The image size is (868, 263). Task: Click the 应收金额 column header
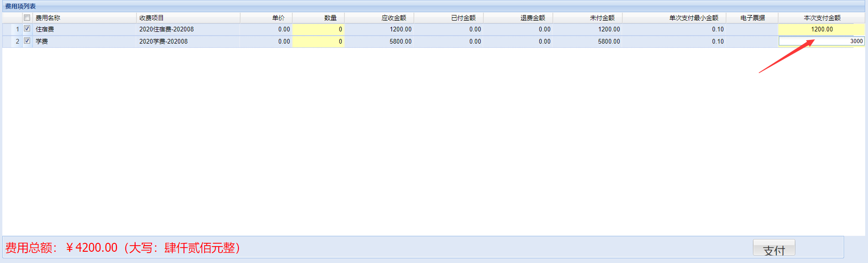coord(393,18)
